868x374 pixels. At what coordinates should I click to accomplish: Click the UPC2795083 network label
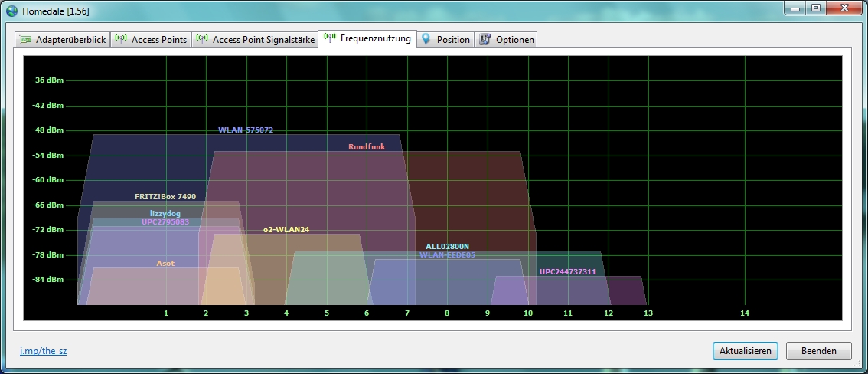[x=165, y=221]
